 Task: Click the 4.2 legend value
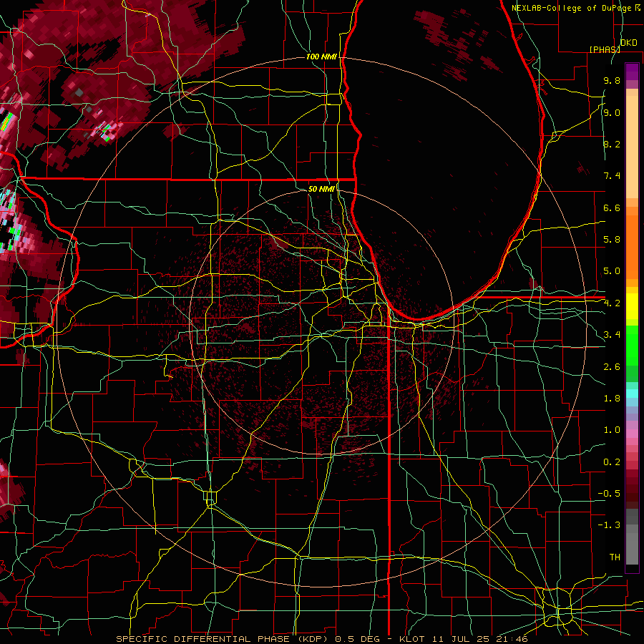click(612, 303)
